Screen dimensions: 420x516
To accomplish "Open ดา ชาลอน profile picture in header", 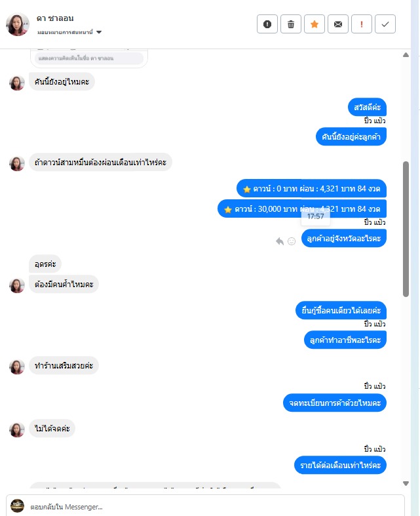I will [x=18, y=24].
